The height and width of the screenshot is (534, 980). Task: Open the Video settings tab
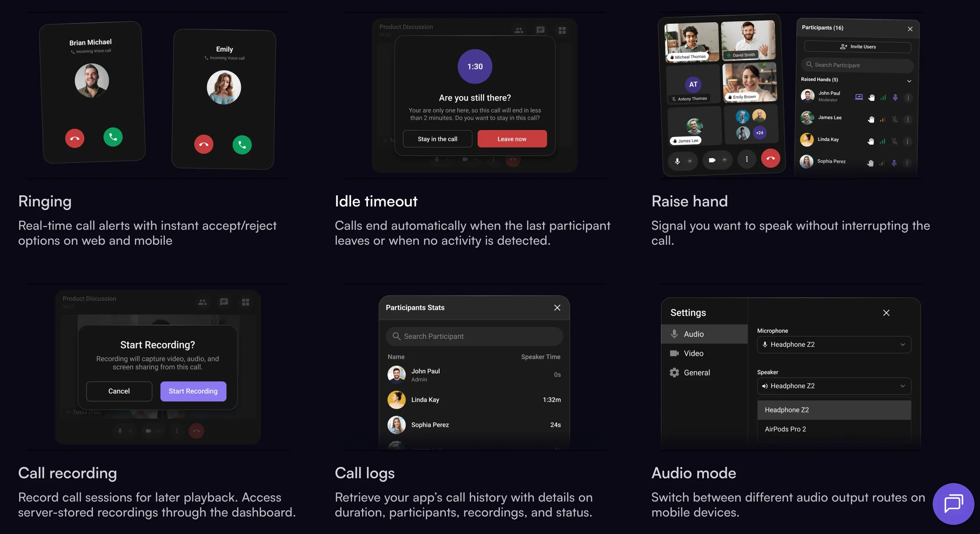coord(704,353)
